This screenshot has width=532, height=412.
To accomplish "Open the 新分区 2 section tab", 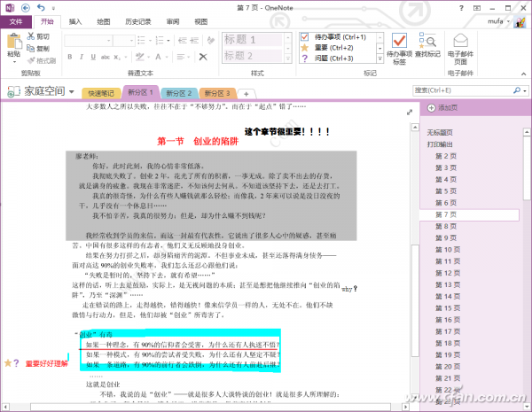I will coord(178,93).
